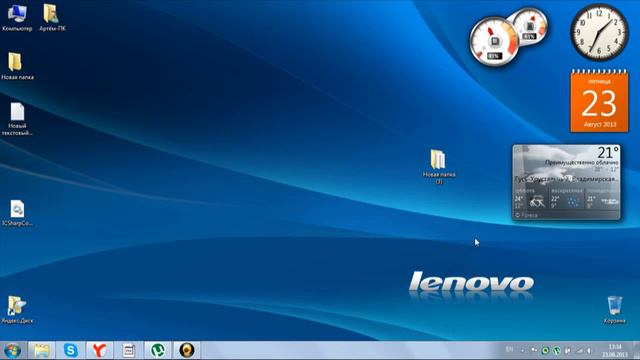The image size is (640, 360).
Task: Open the AIMP player taskbar icon
Action: [187, 351]
